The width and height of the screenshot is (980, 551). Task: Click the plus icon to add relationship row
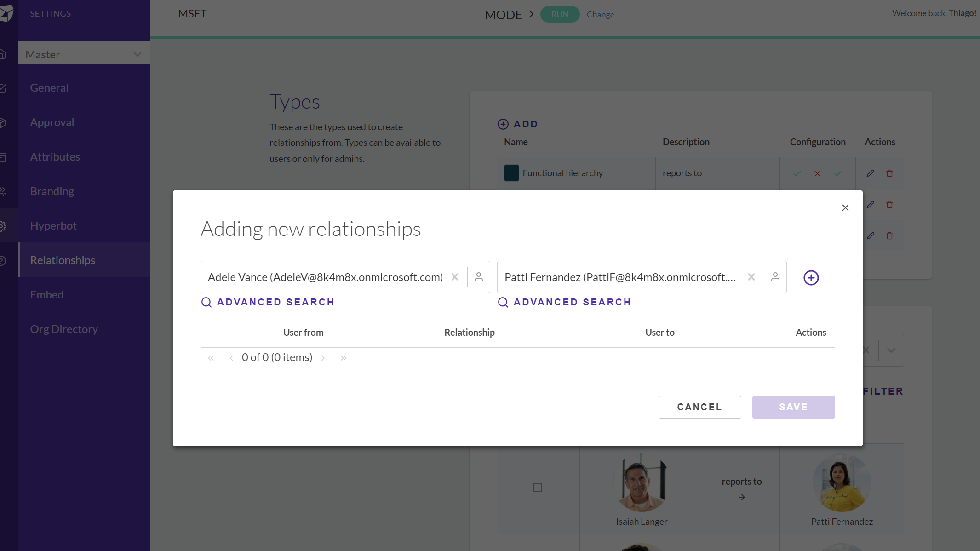[x=811, y=277]
